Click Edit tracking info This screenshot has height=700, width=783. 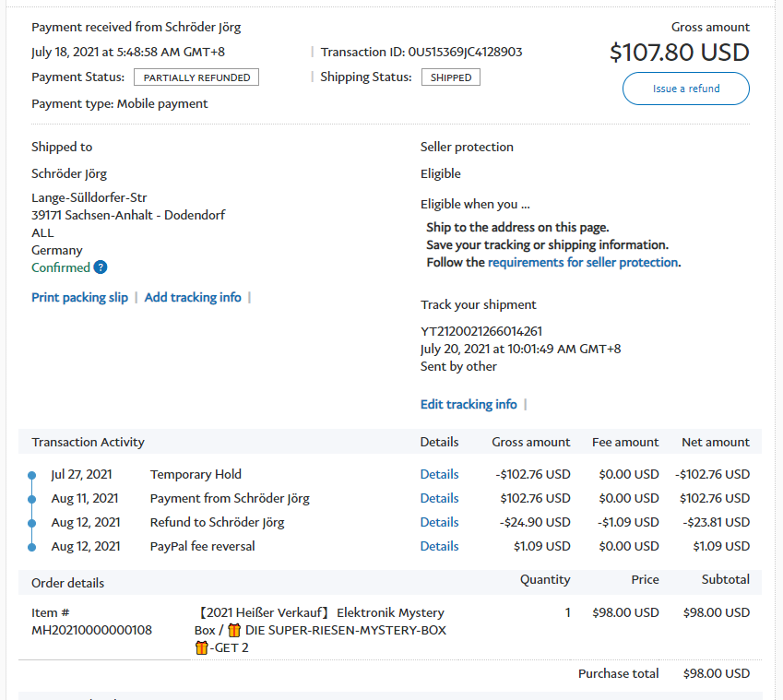[469, 404]
